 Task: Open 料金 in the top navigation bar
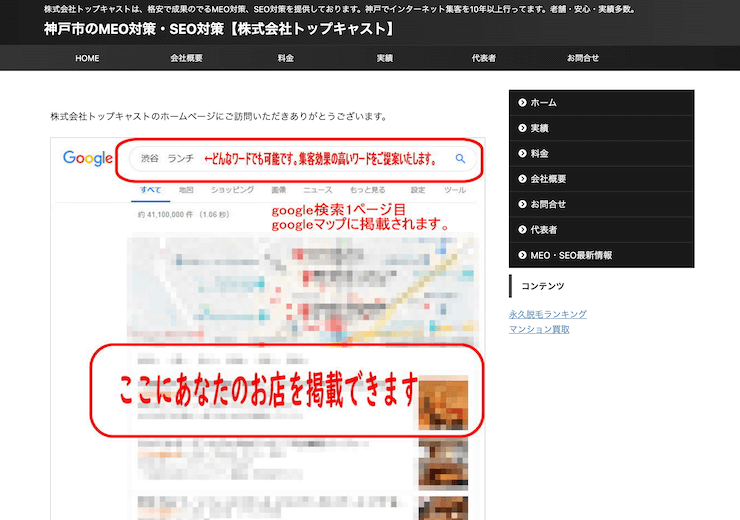(286, 58)
